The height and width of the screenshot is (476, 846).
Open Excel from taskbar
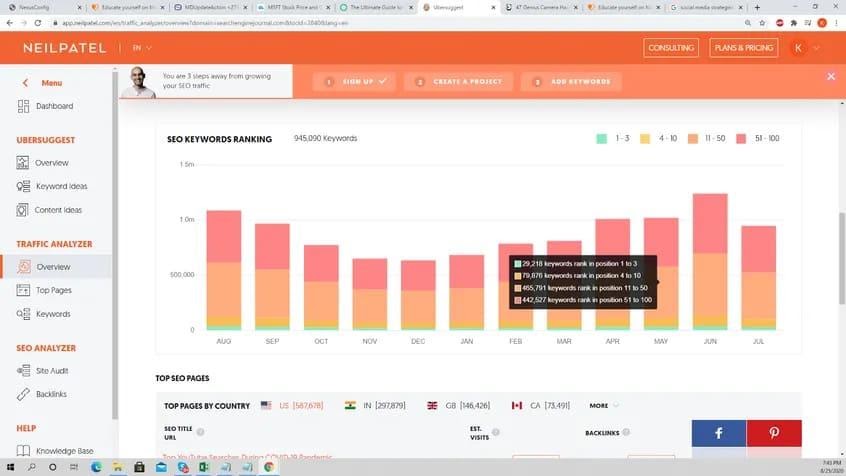(204, 467)
